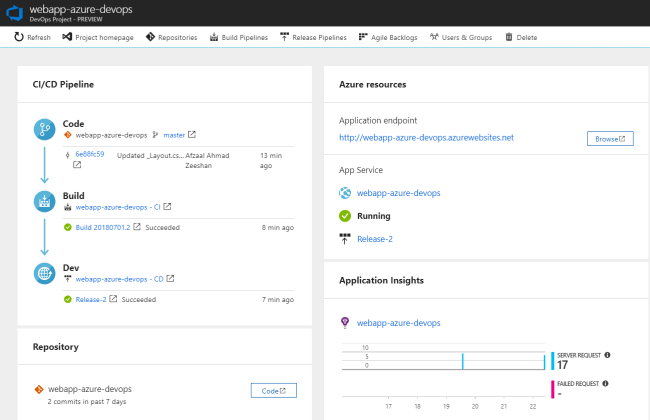
Task: Click the Code stage circle icon
Action: (44, 128)
